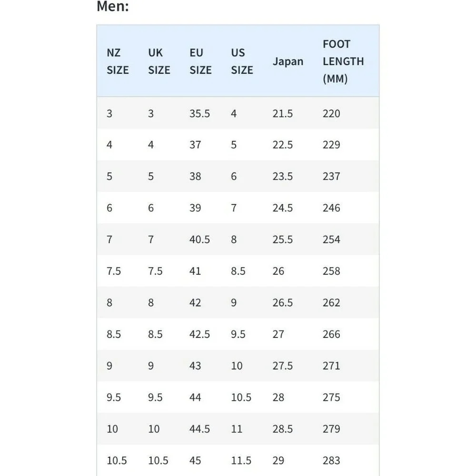Image resolution: width=476 pixels, height=476 pixels.
Task: Click the FOOT LENGTH (MM) header
Action: coord(343,61)
